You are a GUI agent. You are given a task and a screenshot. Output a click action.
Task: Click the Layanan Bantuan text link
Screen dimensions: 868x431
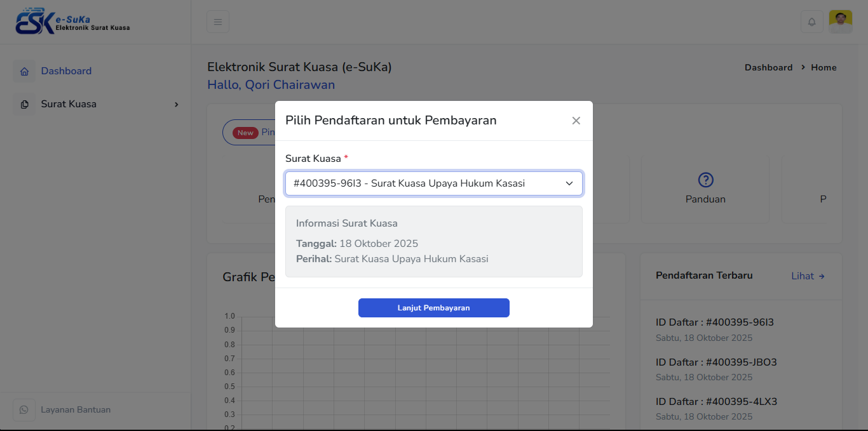tap(76, 410)
